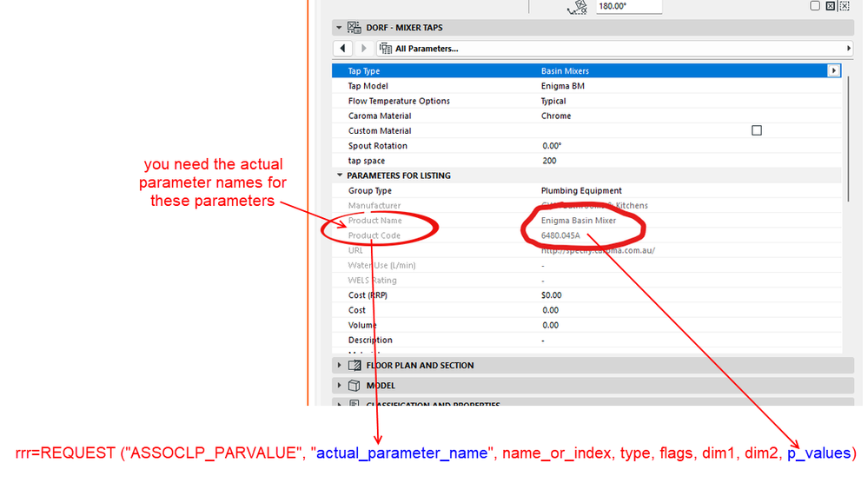Open the All Parameters... page selector
This screenshot has width=868, height=503.
click(614, 49)
